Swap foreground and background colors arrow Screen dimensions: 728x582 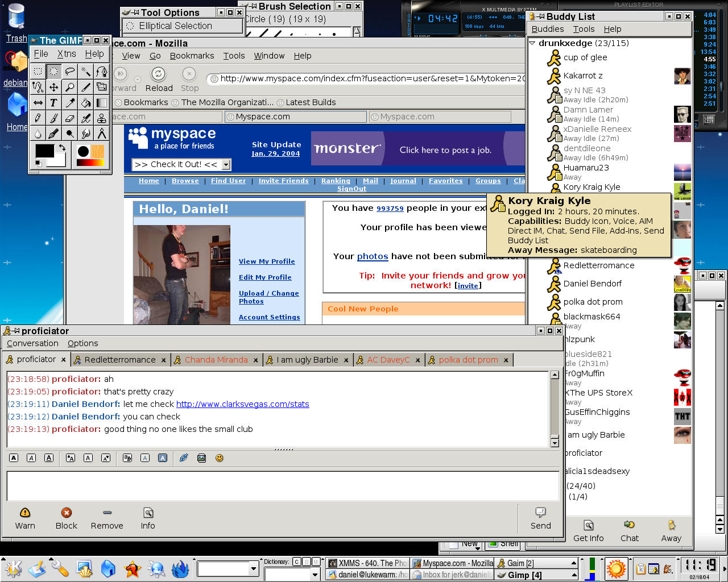click(62, 148)
